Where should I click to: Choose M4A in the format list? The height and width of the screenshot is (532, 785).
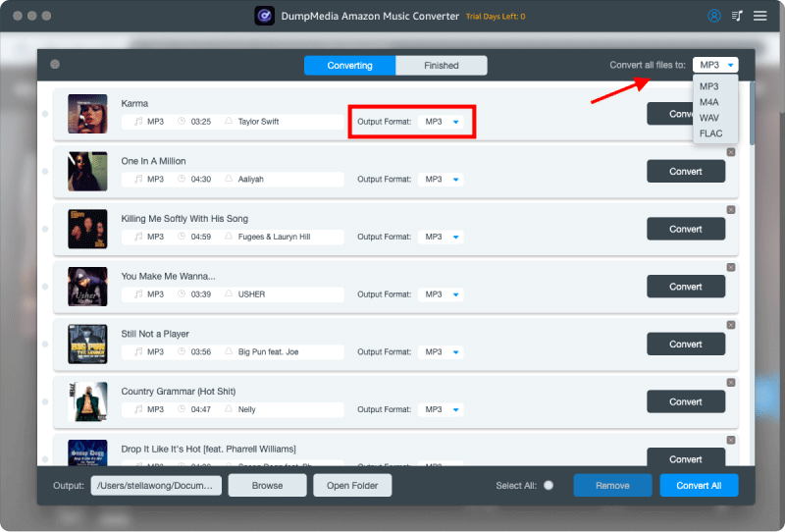(708, 102)
